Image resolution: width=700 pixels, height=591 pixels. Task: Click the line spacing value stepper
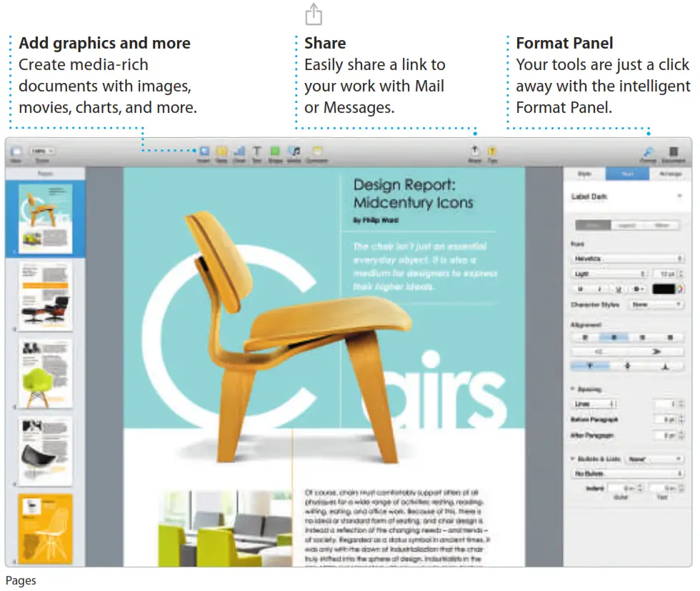point(681,404)
